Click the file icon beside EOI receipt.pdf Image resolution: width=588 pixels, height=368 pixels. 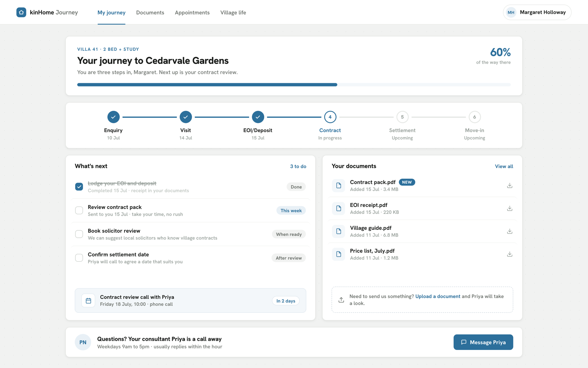pyautogui.click(x=338, y=208)
